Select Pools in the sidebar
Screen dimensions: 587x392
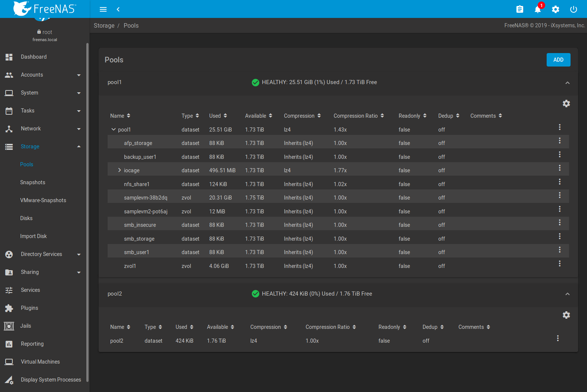[x=27, y=164]
